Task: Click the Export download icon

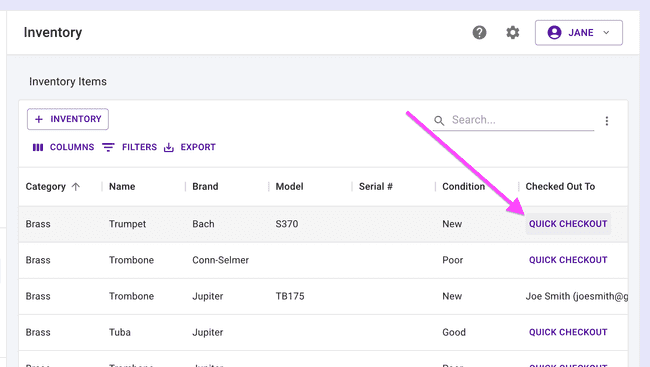Action: click(x=169, y=147)
